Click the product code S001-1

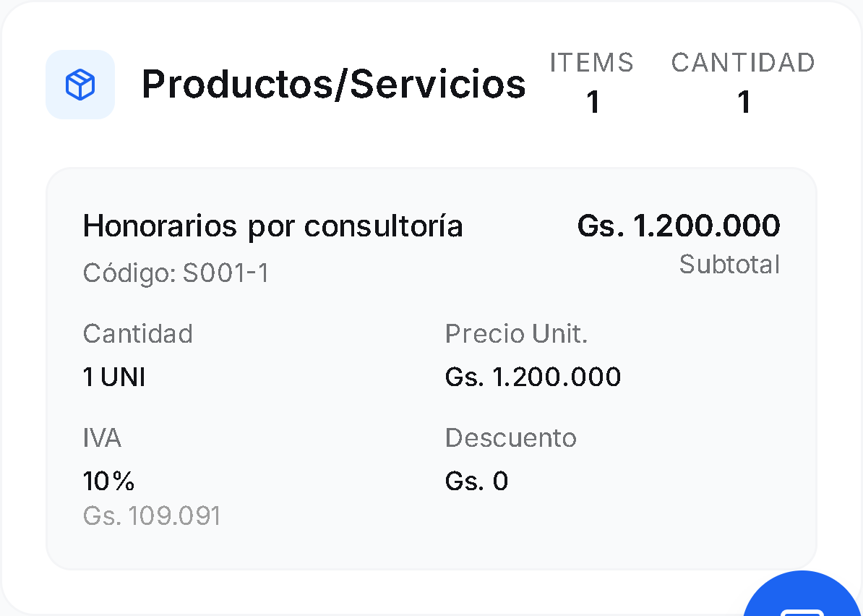point(176,273)
